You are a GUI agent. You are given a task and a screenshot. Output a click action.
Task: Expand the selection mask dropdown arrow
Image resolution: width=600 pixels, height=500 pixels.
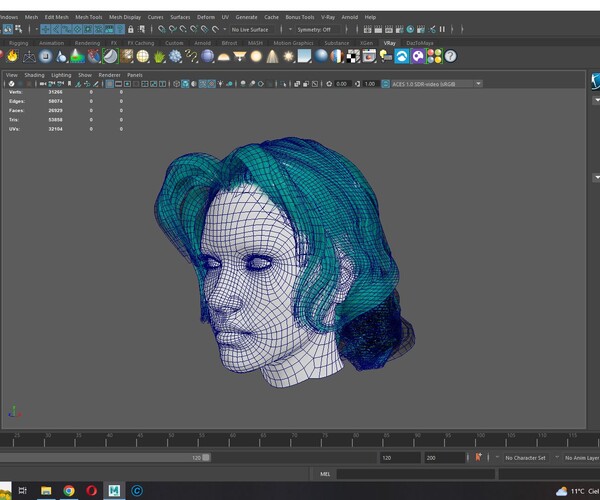(36, 29)
